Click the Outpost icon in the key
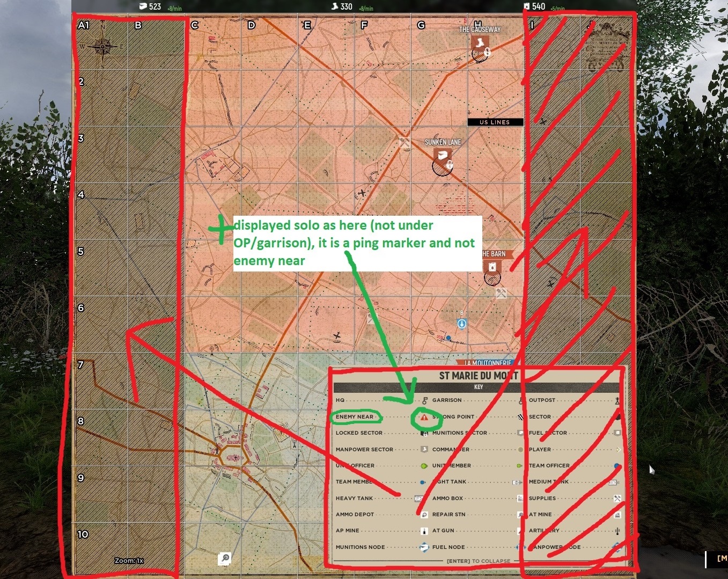The height and width of the screenshot is (579, 728). 617,400
